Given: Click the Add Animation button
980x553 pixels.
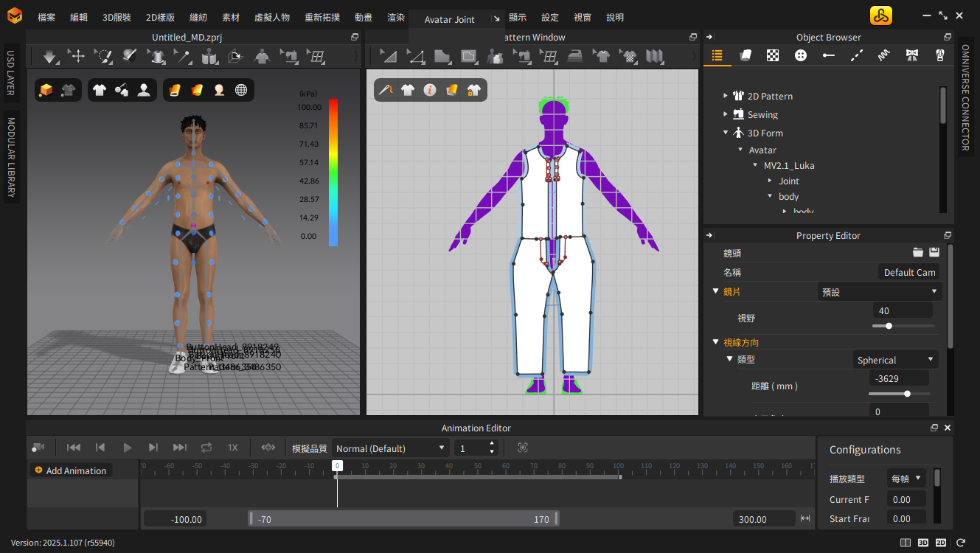Looking at the screenshot, I should pos(71,470).
